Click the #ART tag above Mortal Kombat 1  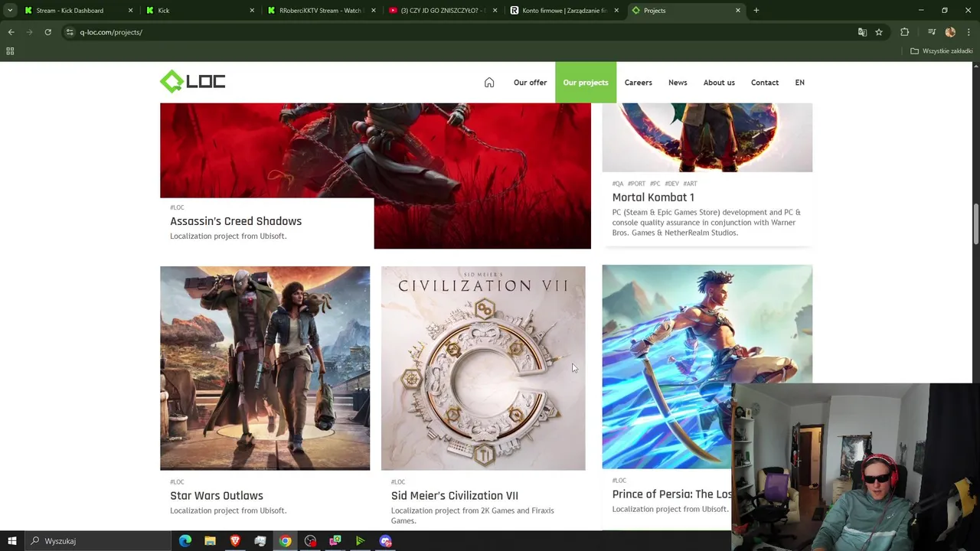(x=690, y=184)
